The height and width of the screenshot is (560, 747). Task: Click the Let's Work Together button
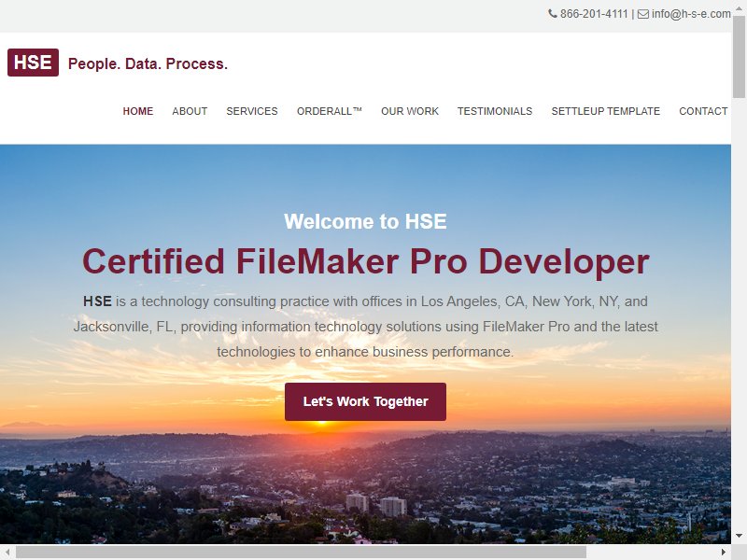pyautogui.click(x=365, y=401)
